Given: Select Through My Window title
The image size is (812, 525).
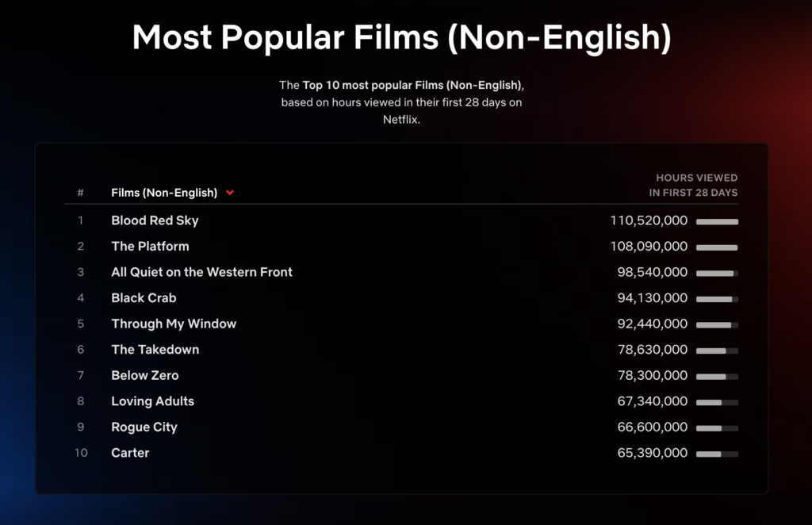Looking at the screenshot, I should [174, 324].
